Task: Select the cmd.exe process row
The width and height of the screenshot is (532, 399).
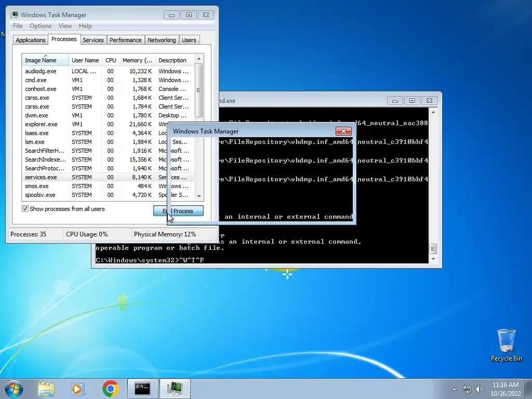Action: coord(108,80)
